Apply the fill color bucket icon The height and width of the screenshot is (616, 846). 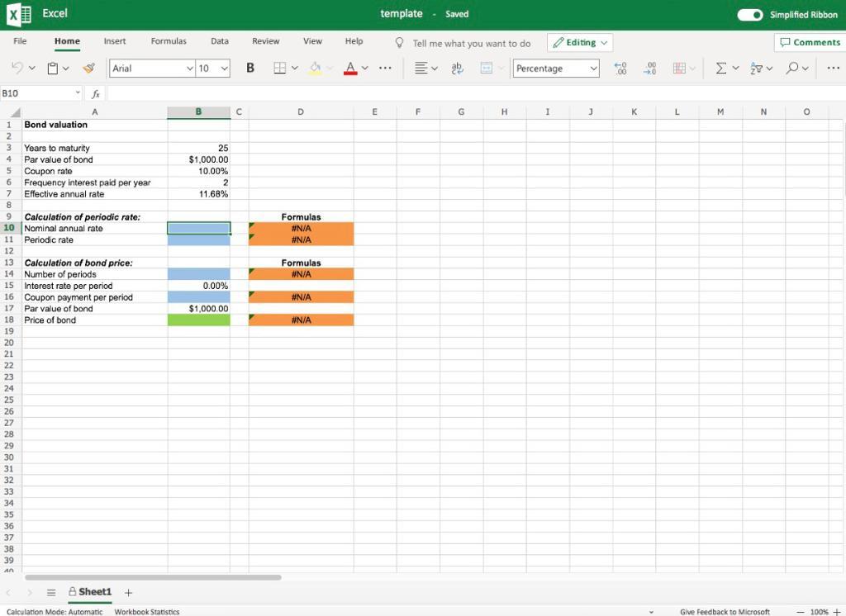click(316, 68)
